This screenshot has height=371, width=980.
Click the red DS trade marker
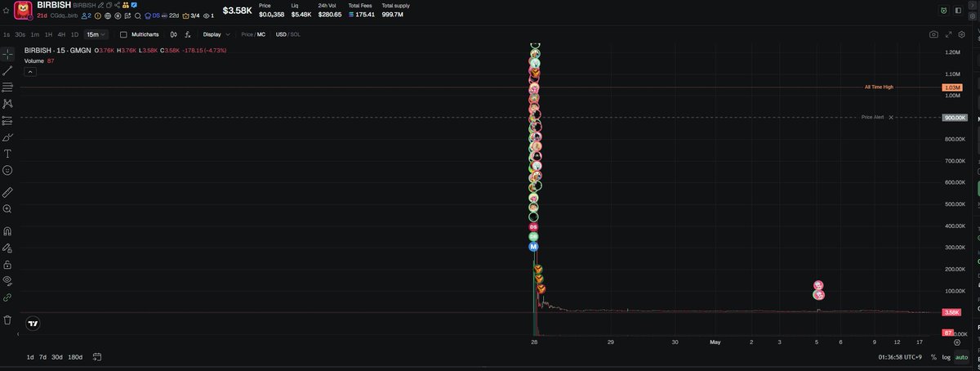pyautogui.click(x=533, y=226)
